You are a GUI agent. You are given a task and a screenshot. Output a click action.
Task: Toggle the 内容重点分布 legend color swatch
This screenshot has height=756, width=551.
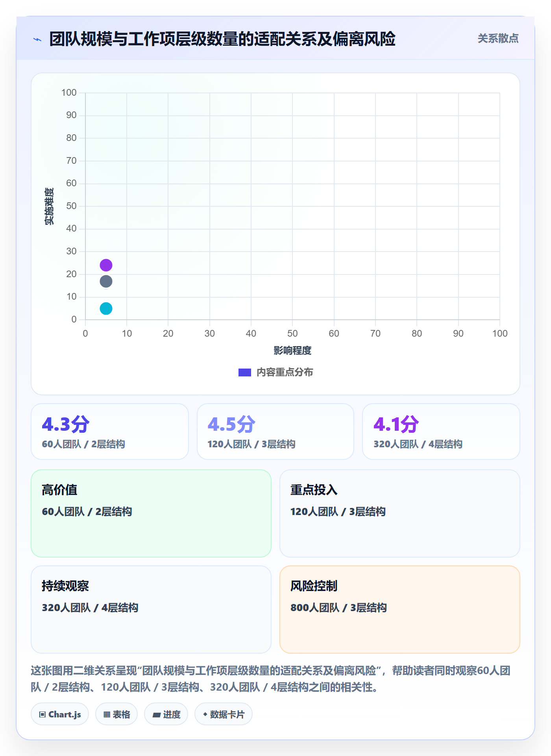coord(244,372)
